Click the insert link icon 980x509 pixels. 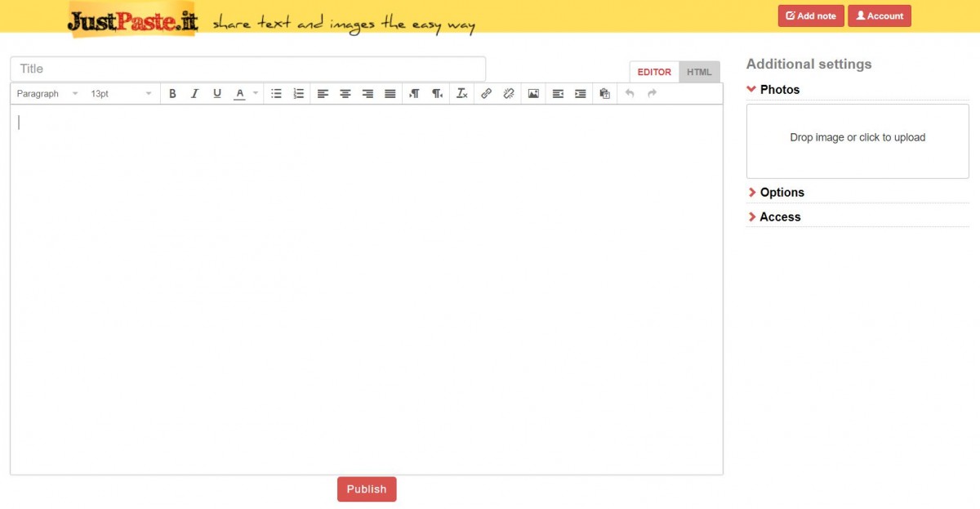point(486,94)
